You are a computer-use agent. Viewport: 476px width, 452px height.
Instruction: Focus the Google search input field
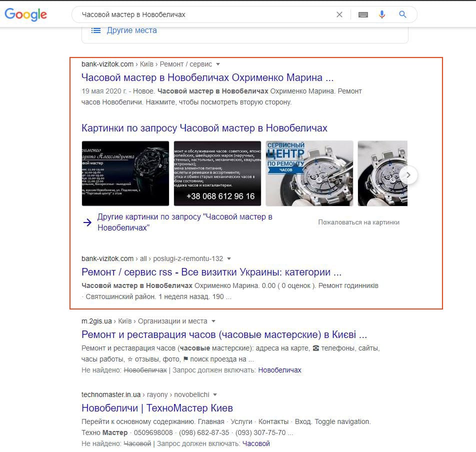206,14
